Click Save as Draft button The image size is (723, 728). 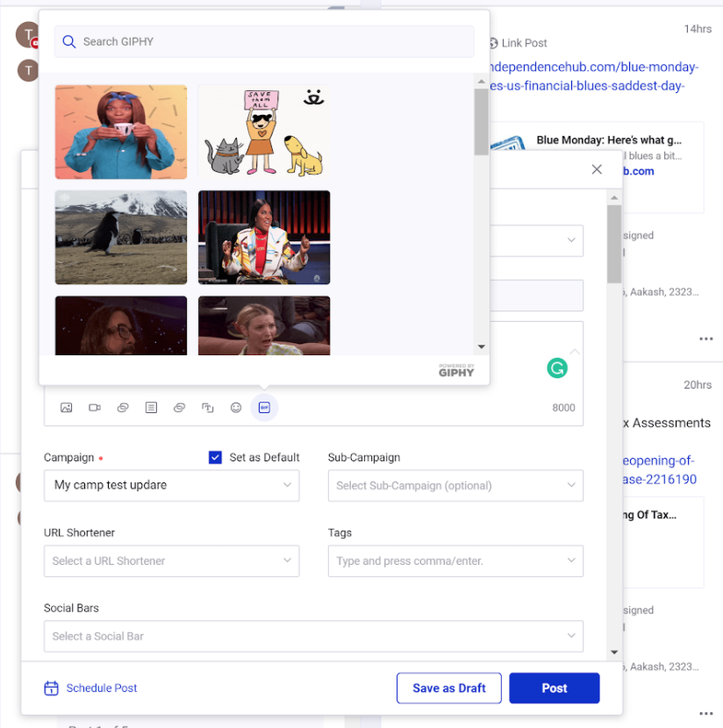449,688
